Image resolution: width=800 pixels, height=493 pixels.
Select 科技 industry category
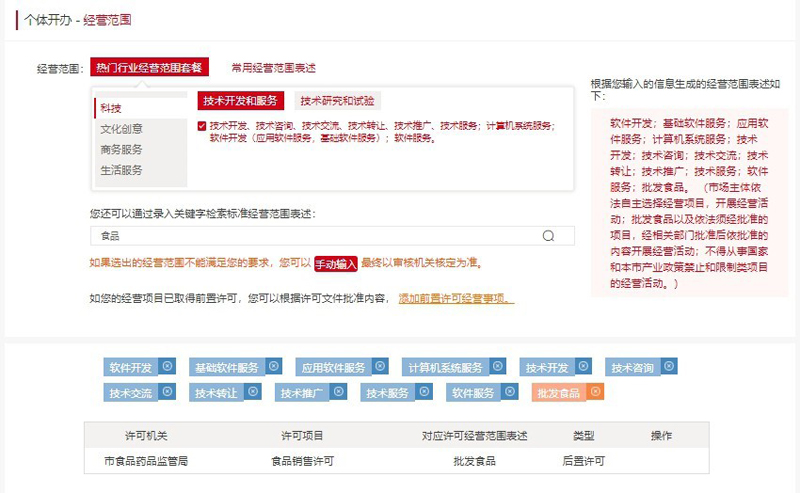(111, 107)
